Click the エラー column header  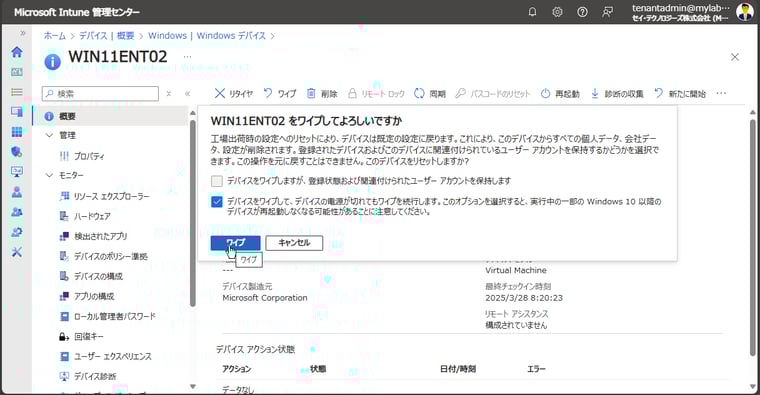[x=536, y=369]
